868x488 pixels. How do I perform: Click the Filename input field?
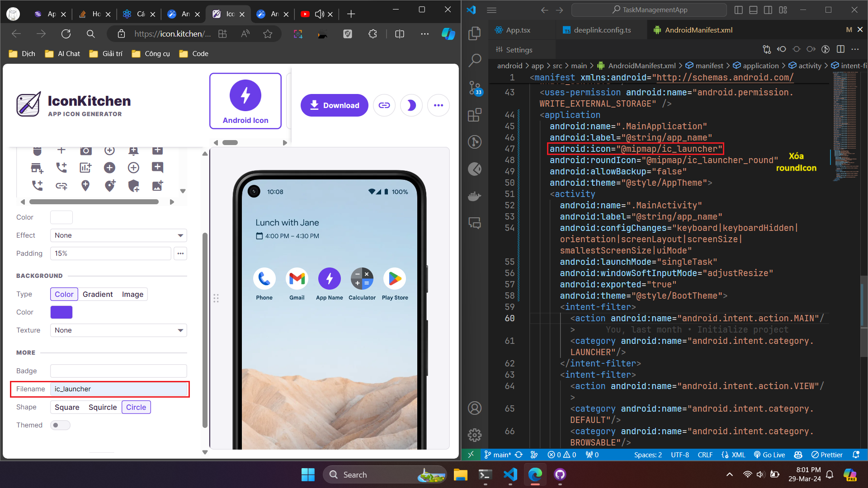point(118,389)
